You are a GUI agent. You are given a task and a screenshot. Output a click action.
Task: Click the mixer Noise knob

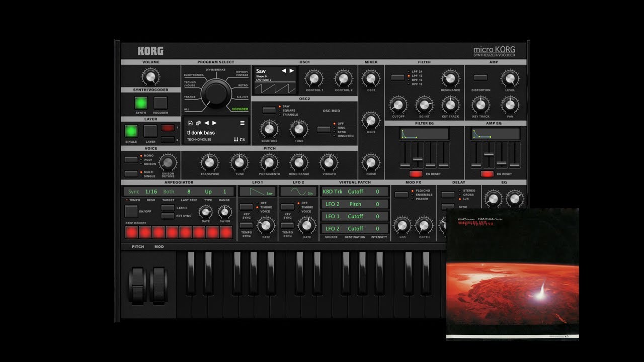tap(371, 162)
